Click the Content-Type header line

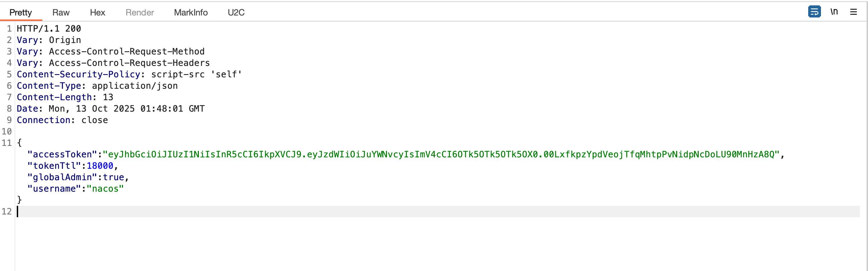97,86
